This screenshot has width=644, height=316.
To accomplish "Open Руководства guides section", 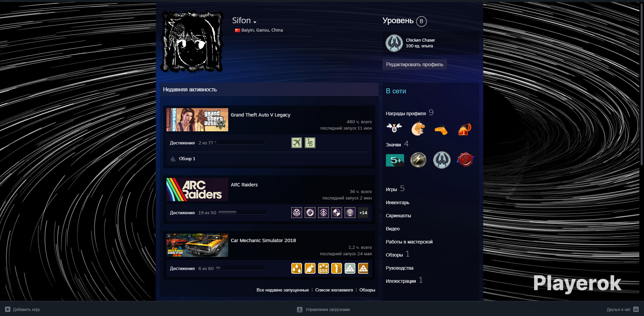I will pyautogui.click(x=400, y=268).
